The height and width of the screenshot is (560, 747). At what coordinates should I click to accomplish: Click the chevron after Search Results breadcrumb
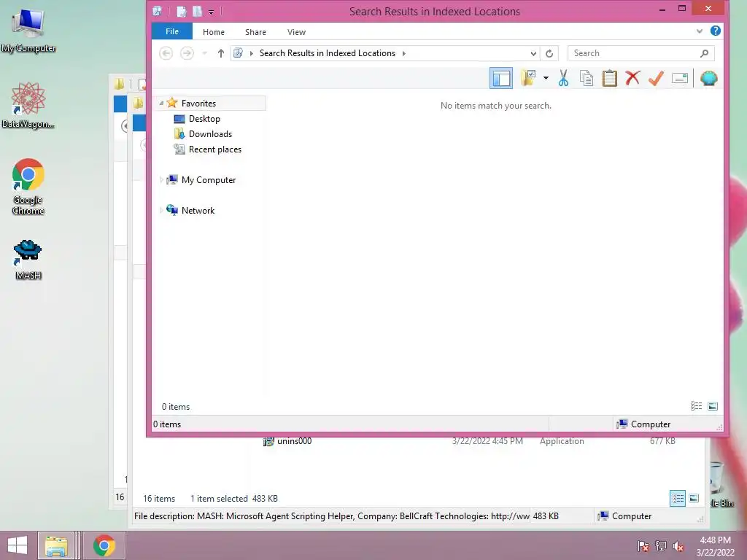pyautogui.click(x=404, y=53)
